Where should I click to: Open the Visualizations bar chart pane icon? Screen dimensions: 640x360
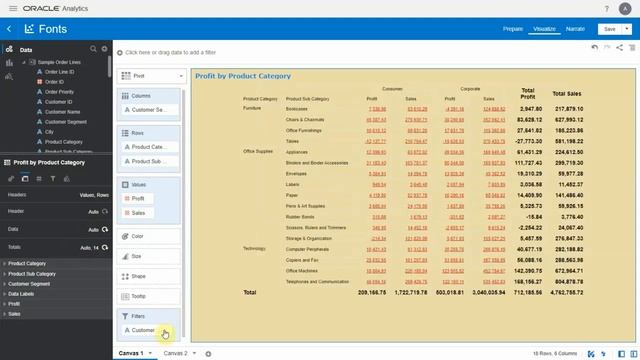click(9, 63)
